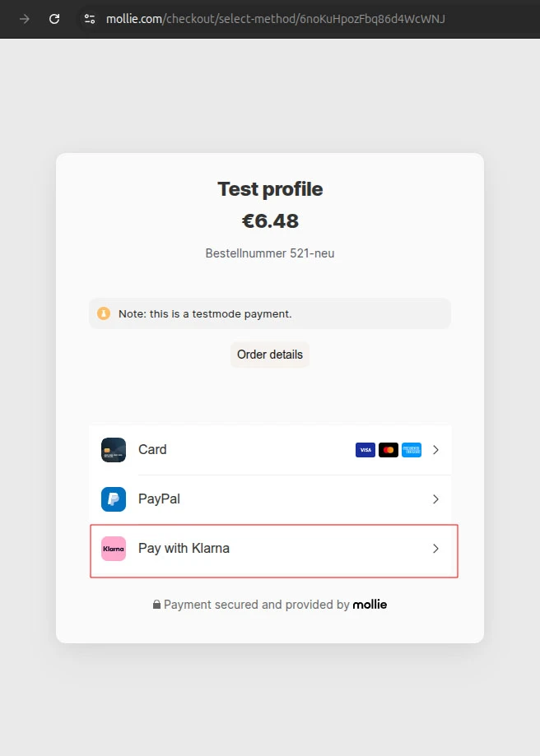Click the mollie logo in footer
The width and height of the screenshot is (540, 756).
pyautogui.click(x=370, y=605)
